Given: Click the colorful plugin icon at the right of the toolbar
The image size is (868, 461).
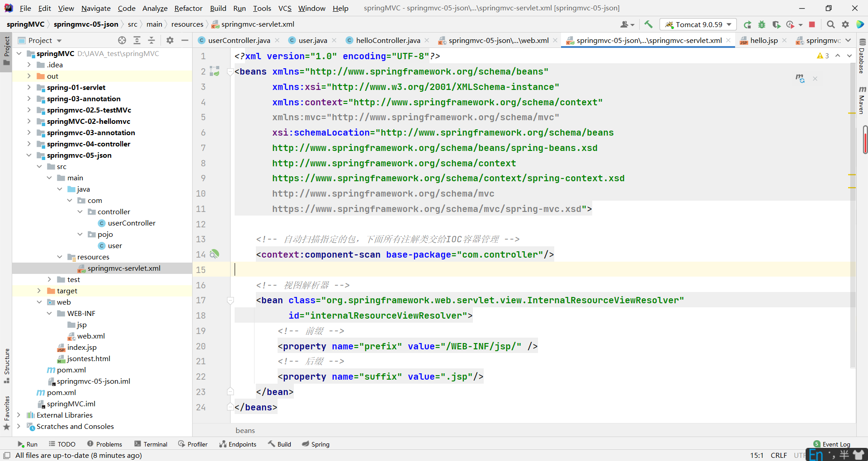Looking at the screenshot, I should click(x=860, y=24).
